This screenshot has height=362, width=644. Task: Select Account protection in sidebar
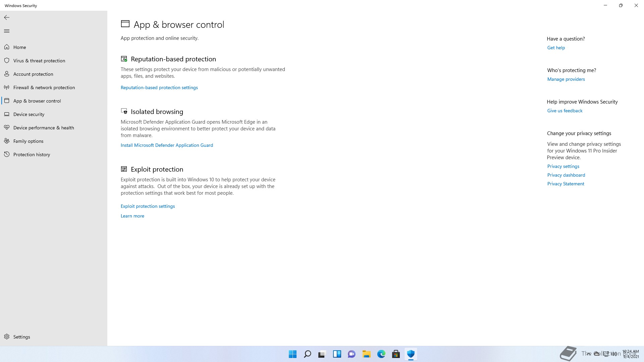point(54,74)
